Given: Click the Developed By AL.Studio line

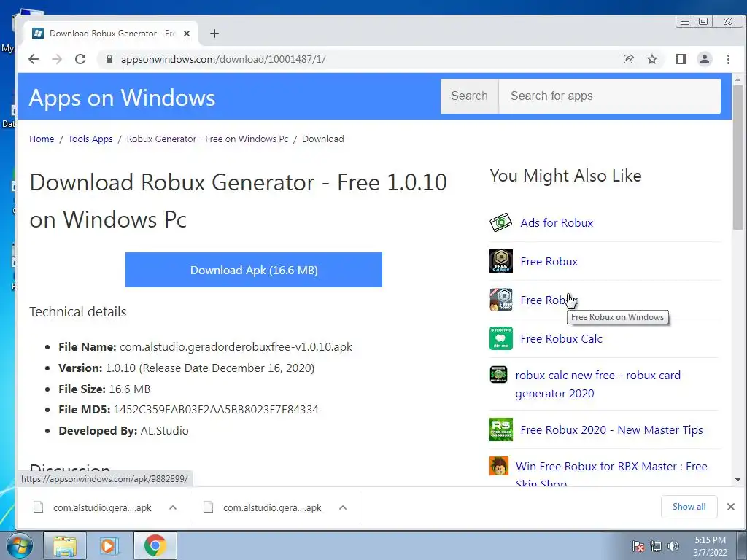Looking at the screenshot, I should pos(123,430).
